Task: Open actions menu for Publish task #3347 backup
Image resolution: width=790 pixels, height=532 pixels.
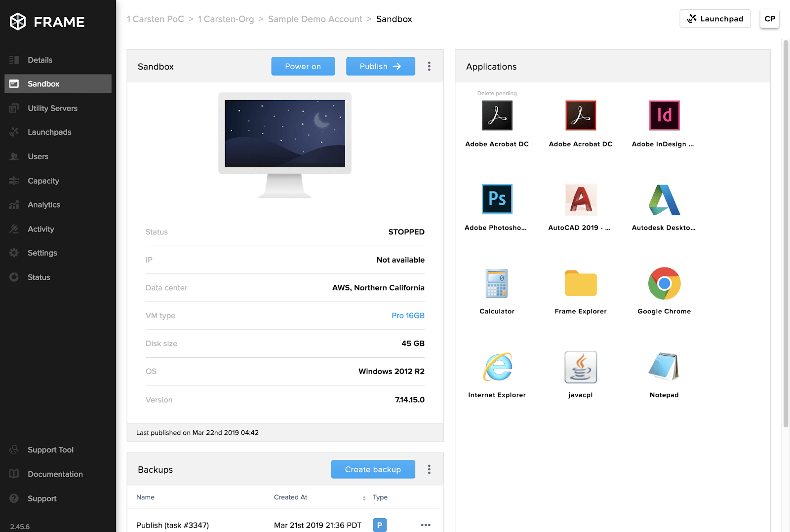Action: point(426,525)
